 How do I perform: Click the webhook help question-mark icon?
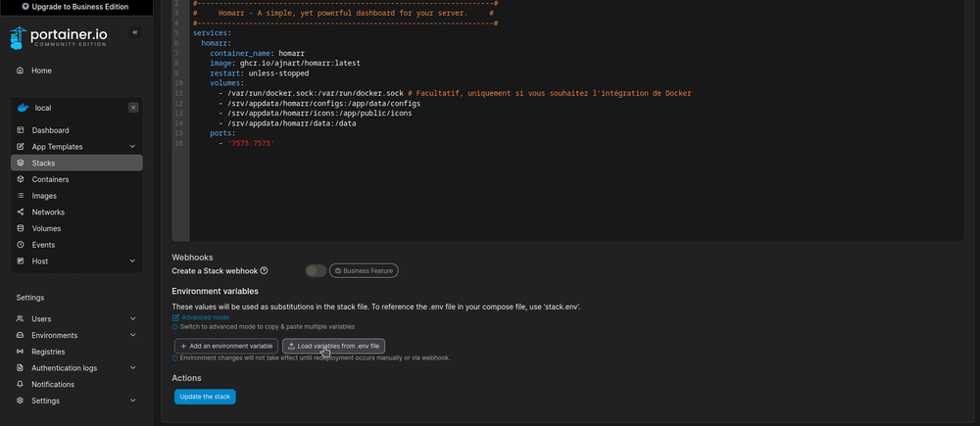[264, 270]
